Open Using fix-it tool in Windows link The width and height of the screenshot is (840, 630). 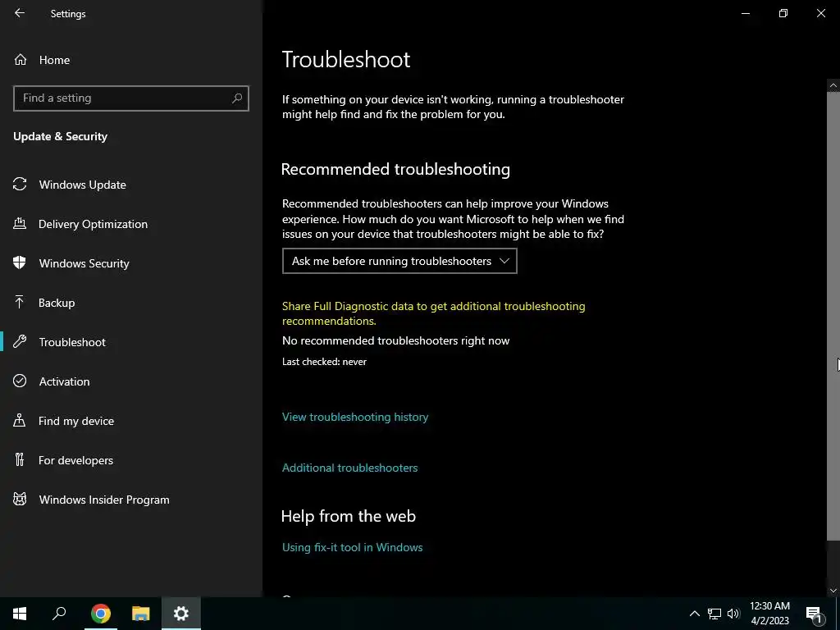pyautogui.click(x=353, y=547)
